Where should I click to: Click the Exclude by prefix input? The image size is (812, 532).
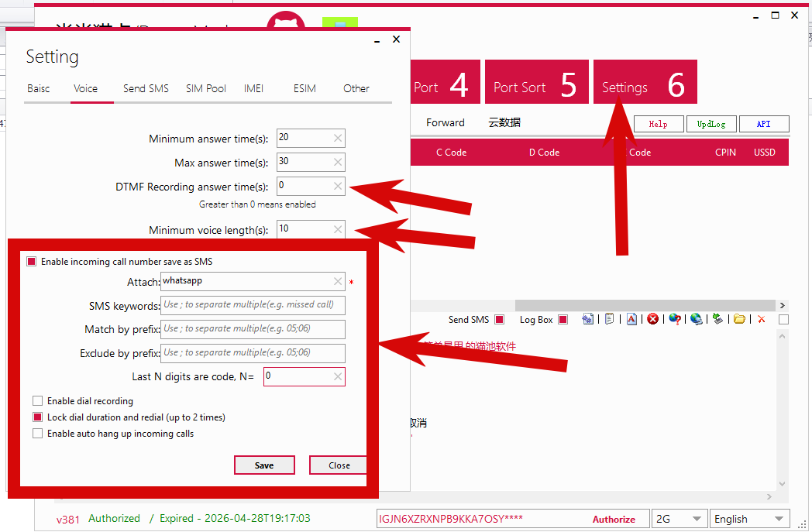pyautogui.click(x=253, y=353)
